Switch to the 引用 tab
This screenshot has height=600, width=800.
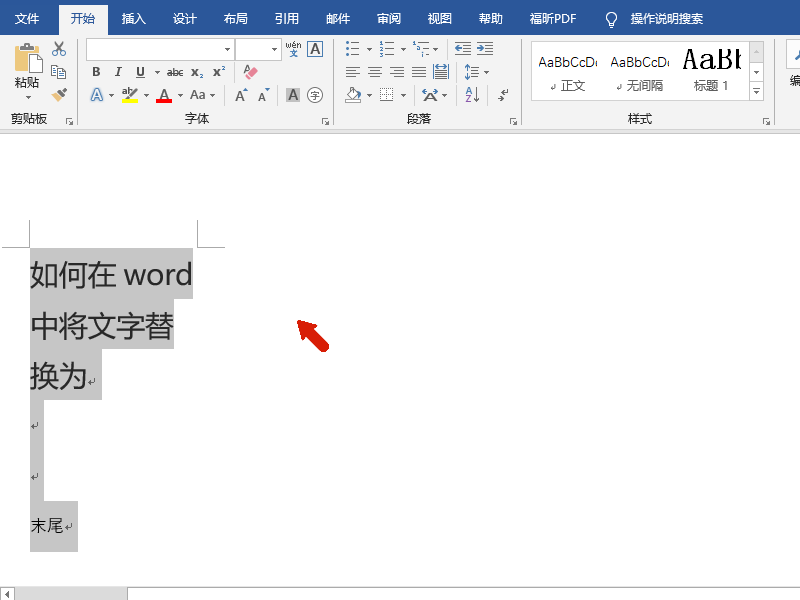coord(287,19)
